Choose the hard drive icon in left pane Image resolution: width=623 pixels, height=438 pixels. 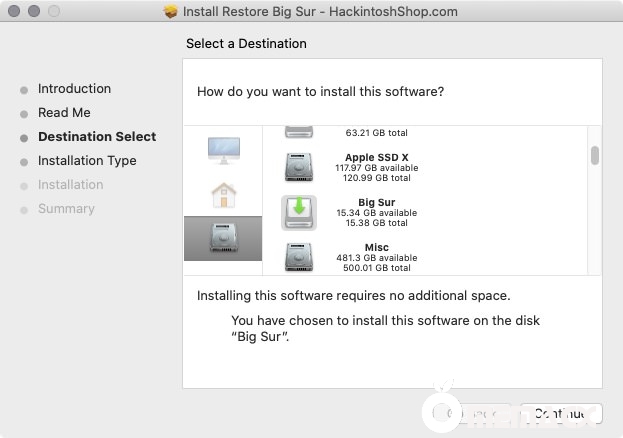223,238
